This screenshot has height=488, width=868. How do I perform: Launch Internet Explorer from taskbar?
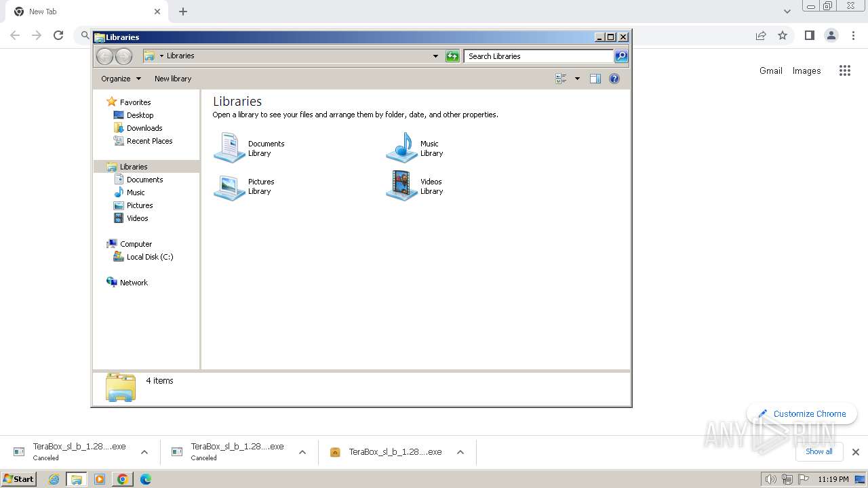click(54, 479)
